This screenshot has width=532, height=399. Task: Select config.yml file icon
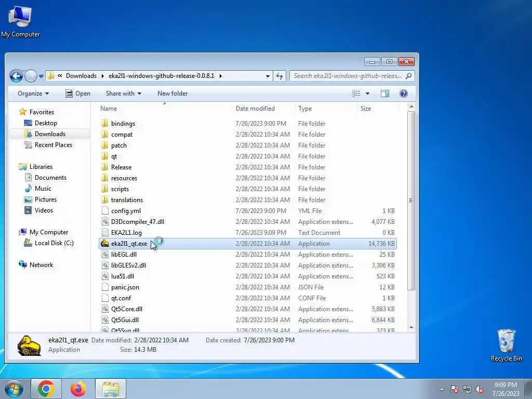point(105,211)
